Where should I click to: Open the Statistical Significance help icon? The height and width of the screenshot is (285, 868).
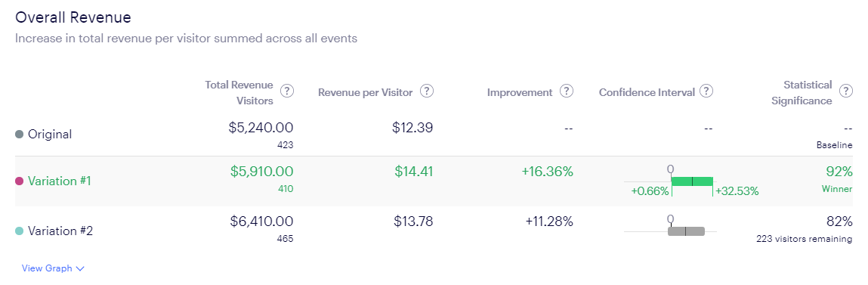point(845,91)
